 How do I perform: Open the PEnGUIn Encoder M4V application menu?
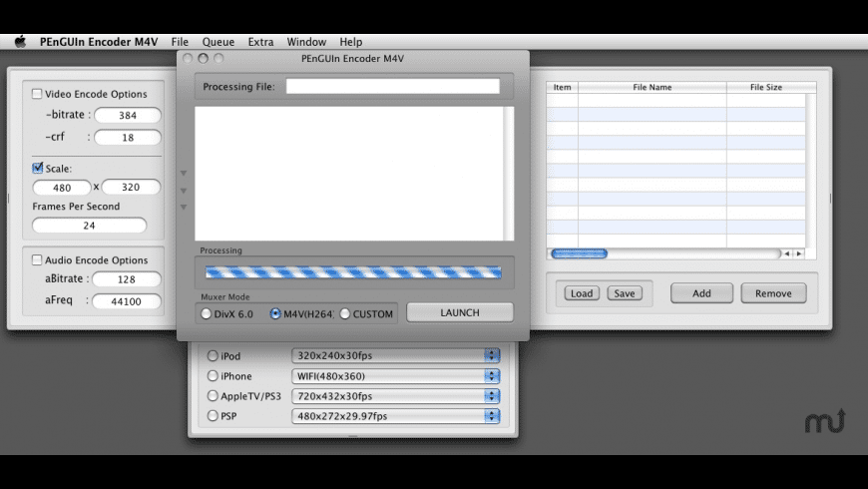(x=99, y=42)
